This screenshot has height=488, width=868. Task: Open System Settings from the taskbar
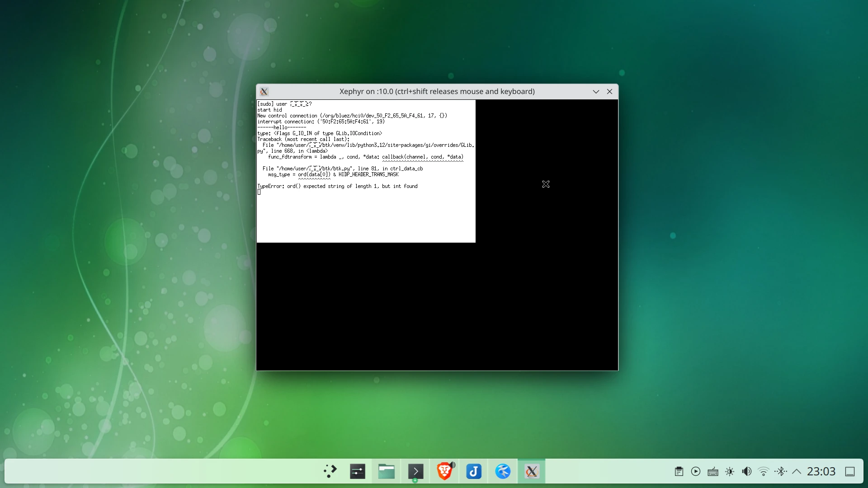pyautogui.click(x=358, y=471)
